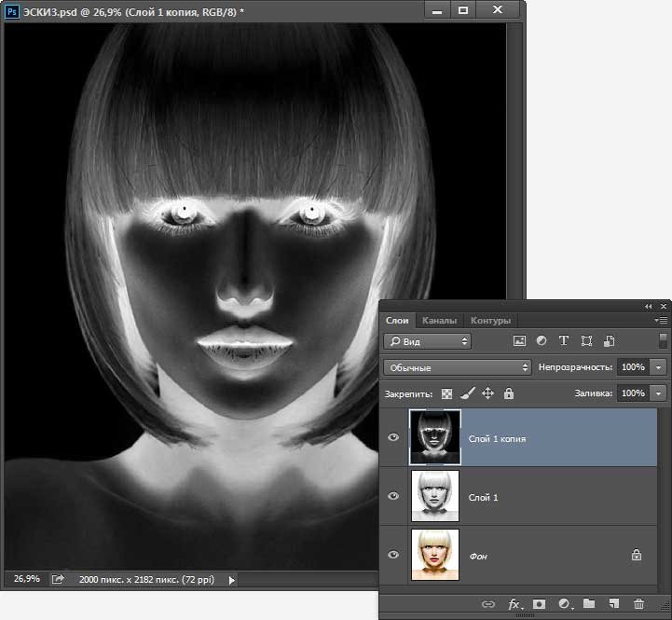Click the Слой 1 layer name

pyautogui.click(x=483, y=497)
